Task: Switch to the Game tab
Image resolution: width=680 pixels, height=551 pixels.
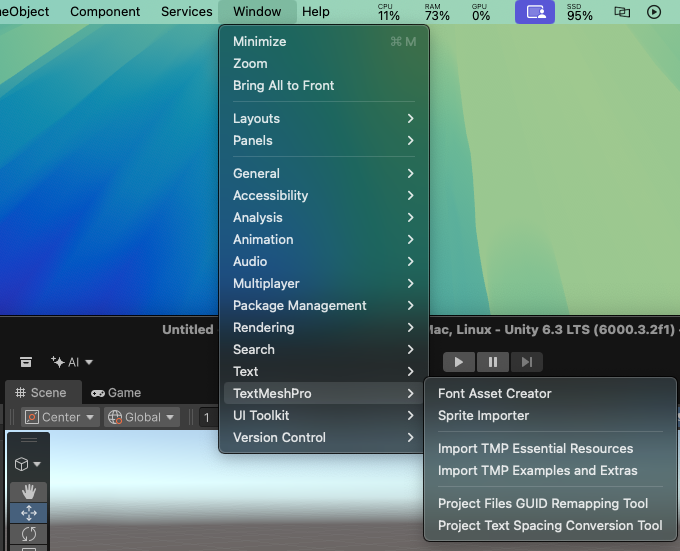Action: 116,393
